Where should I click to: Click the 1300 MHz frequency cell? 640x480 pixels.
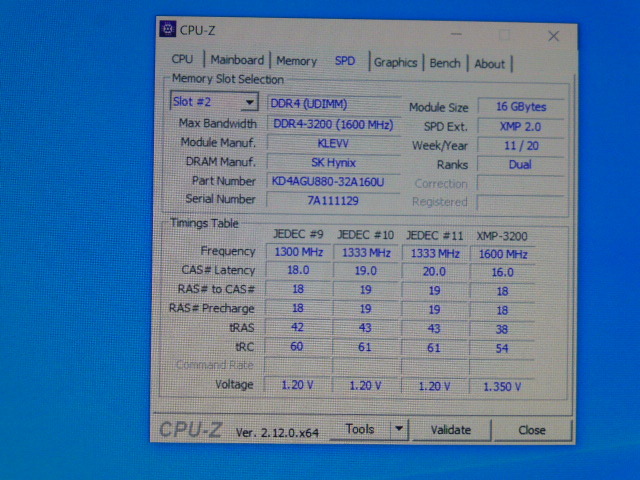[x=298, y=252]
